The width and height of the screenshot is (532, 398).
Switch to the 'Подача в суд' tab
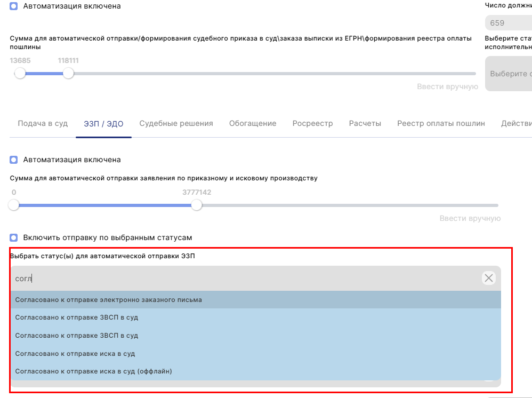point(43,123)
